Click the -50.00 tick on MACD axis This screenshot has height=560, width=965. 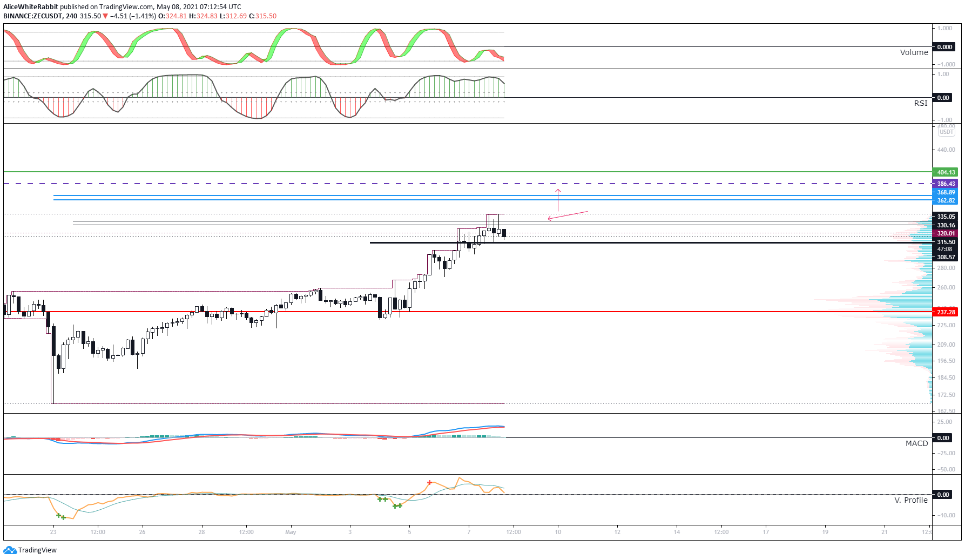(946, 469)
